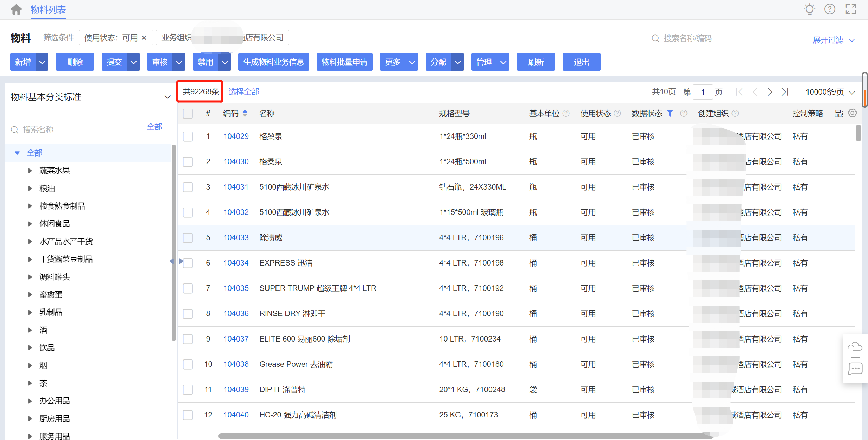Viewport: 868px width, 440px height.
Task: Click the chat message icon
Action: (x=855, y=369)
